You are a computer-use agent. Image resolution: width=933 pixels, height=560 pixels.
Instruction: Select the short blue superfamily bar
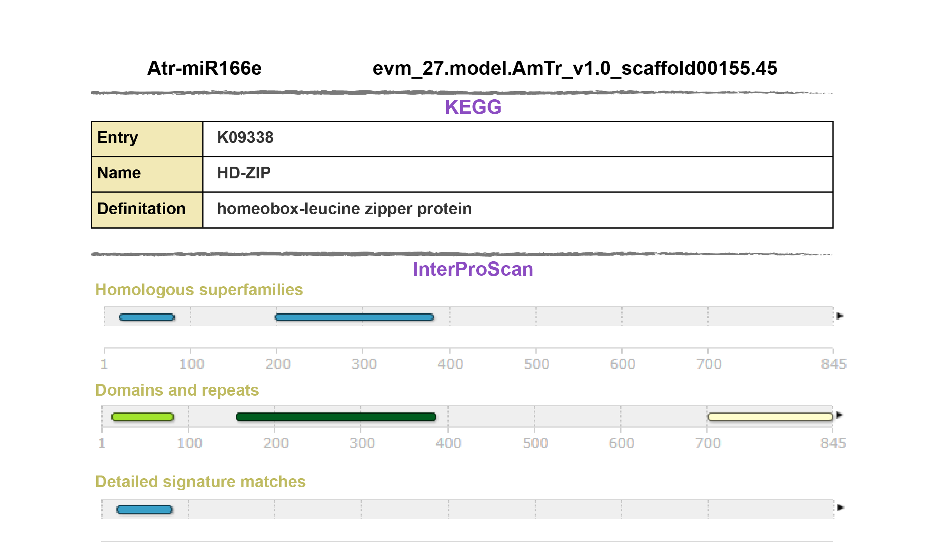pyautogui.click(x=147, y=317)
